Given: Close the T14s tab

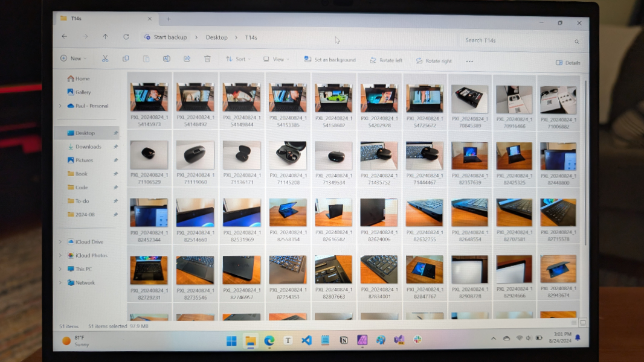Looking at the screenshot, I should tap(149, 19).
